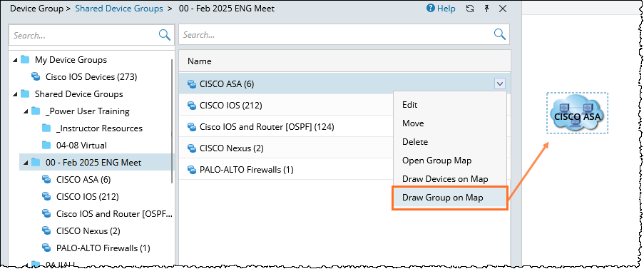Select CISCO Nexus (2) in the tree
644x269 pixels.
tap(88, 231)
